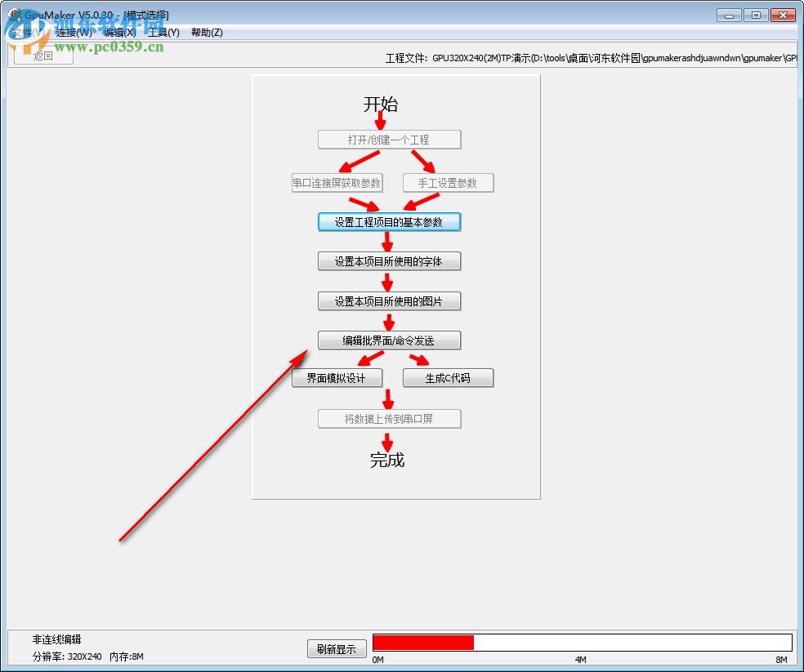Click the highlighted 设置工程项目的基本参数 button
Viewport: 804px width, 672px height.
(389, 221)
